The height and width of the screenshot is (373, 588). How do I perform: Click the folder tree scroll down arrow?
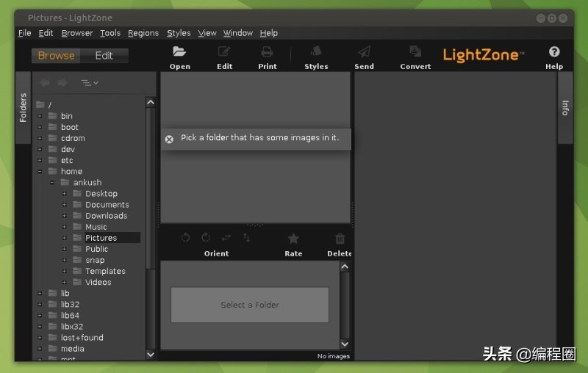pos(151,354)
